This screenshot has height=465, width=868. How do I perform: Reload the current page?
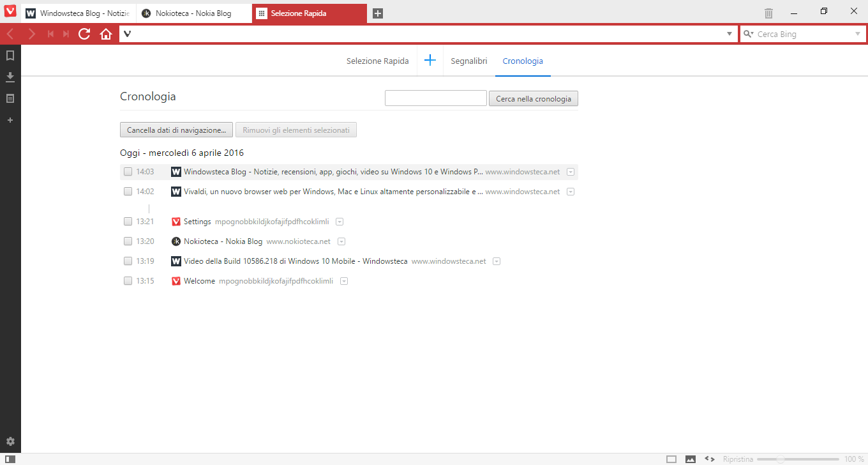(84, 34)
